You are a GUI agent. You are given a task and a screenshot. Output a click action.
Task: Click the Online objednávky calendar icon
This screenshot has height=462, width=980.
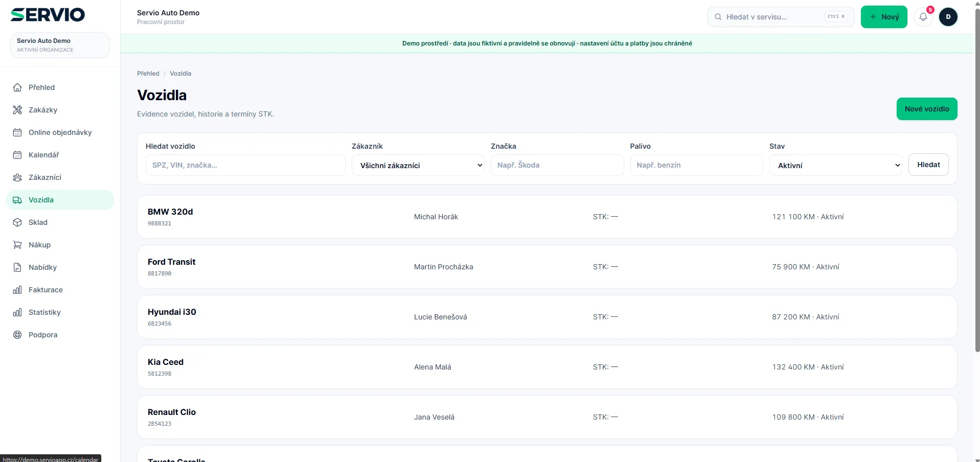click(17, 132)
